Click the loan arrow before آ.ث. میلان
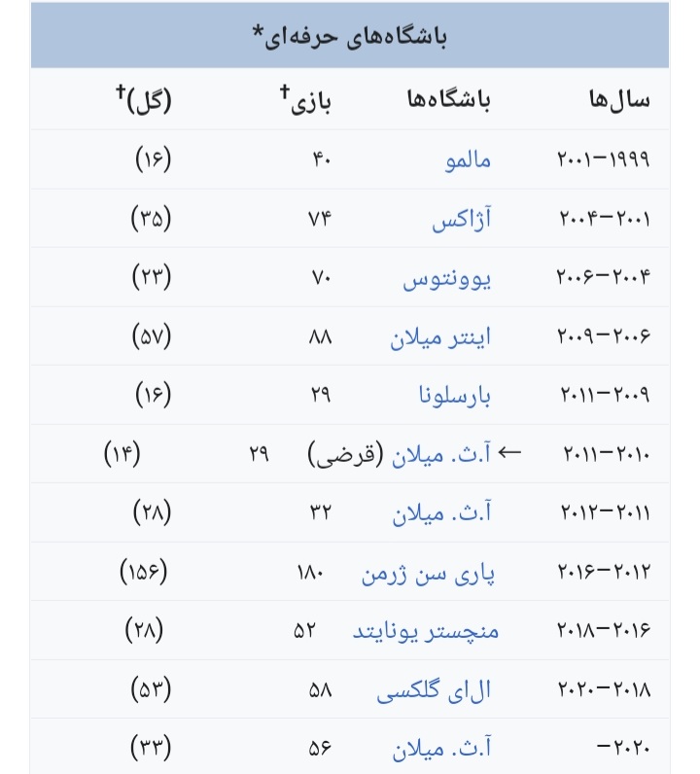Viewport: 700px width, 774px height. [x=508, y=453]
